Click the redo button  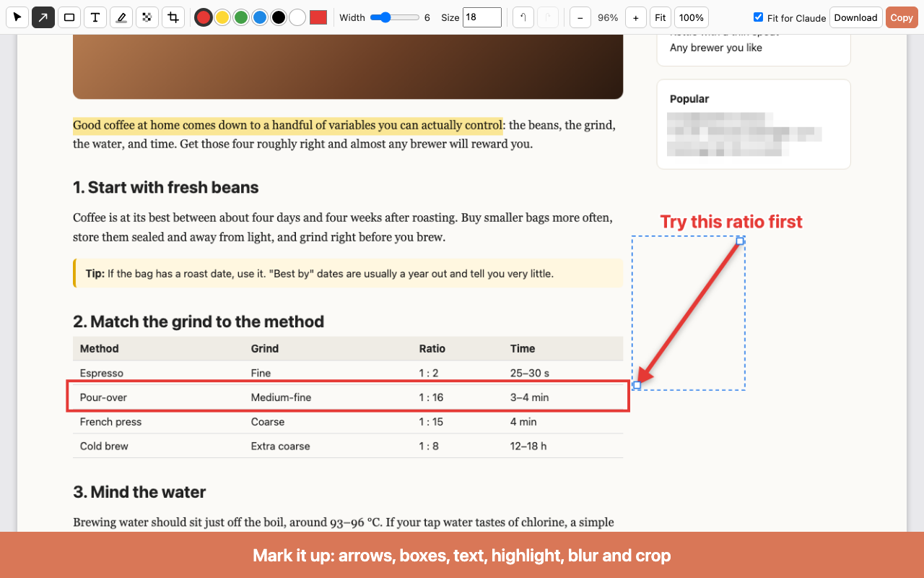click(x=548, y=17)
